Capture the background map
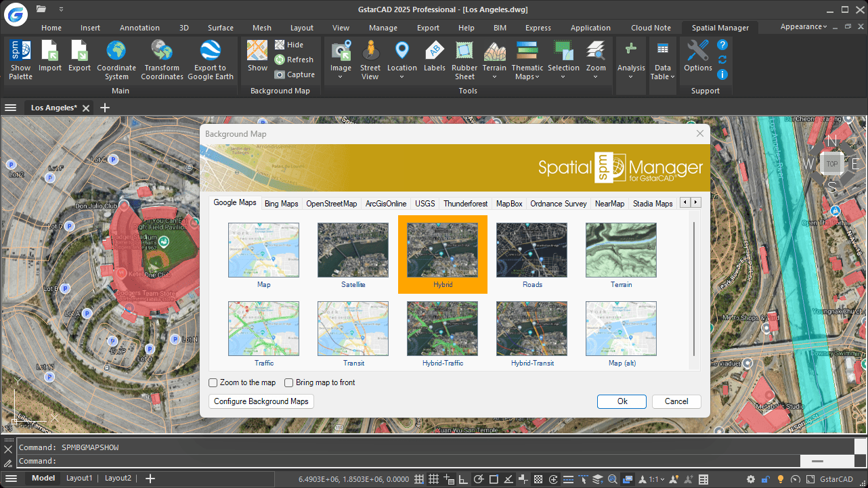This screenshot has height=488, width=868. pos(295,74)
